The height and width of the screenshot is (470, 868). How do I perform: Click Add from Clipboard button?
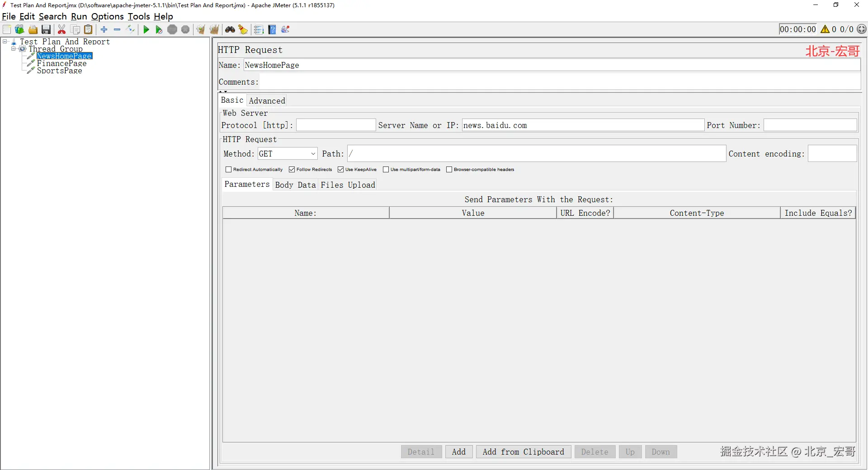tap(523, 451)
